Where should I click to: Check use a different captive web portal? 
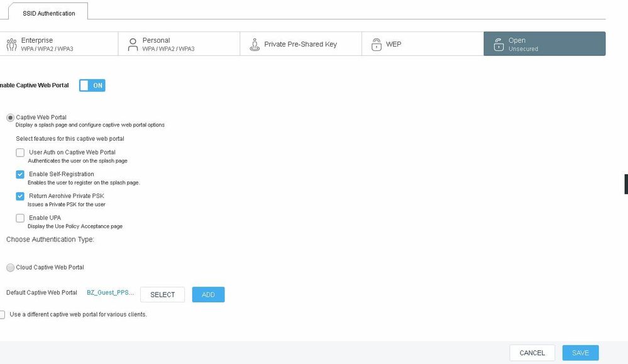3,314
